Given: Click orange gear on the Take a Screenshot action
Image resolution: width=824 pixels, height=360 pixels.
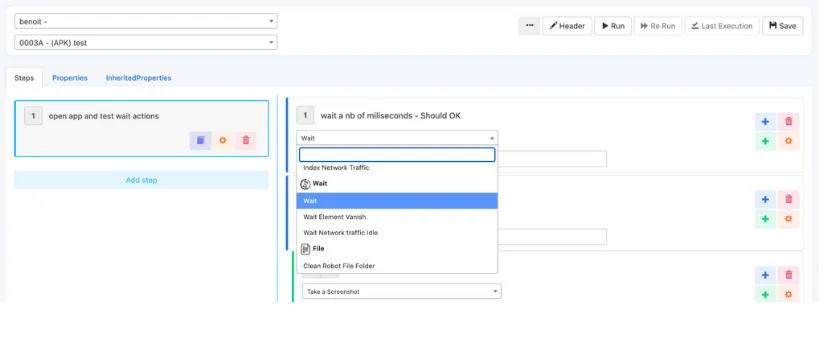Looking at the screenshot, I should (788, 294).
